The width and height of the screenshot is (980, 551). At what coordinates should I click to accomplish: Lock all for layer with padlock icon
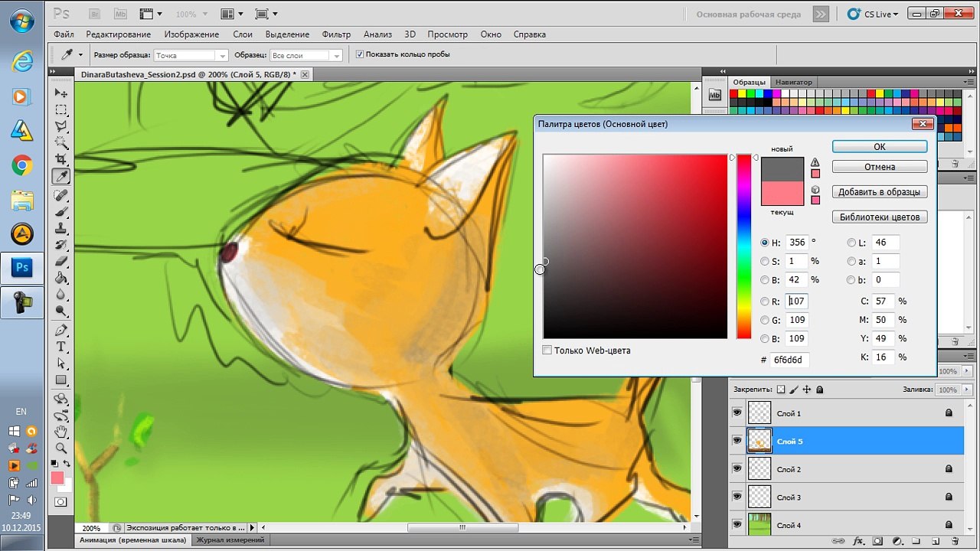(x=820, y=390)
